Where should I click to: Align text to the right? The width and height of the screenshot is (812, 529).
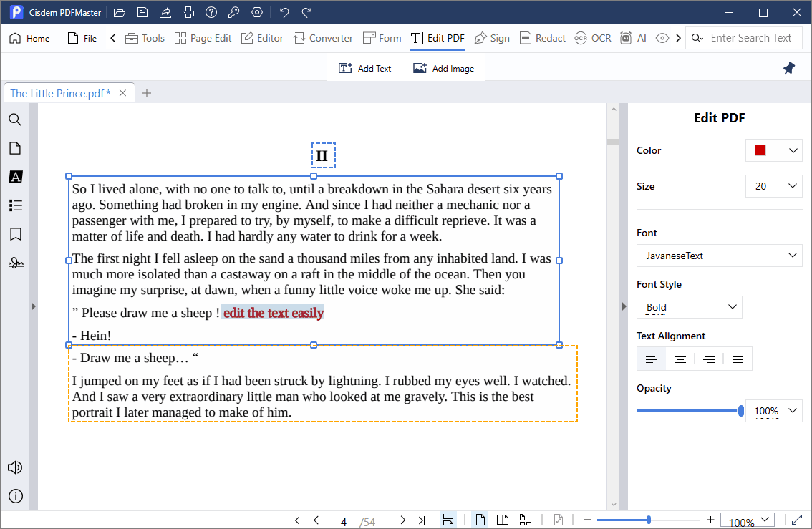(x=709, y=359)
